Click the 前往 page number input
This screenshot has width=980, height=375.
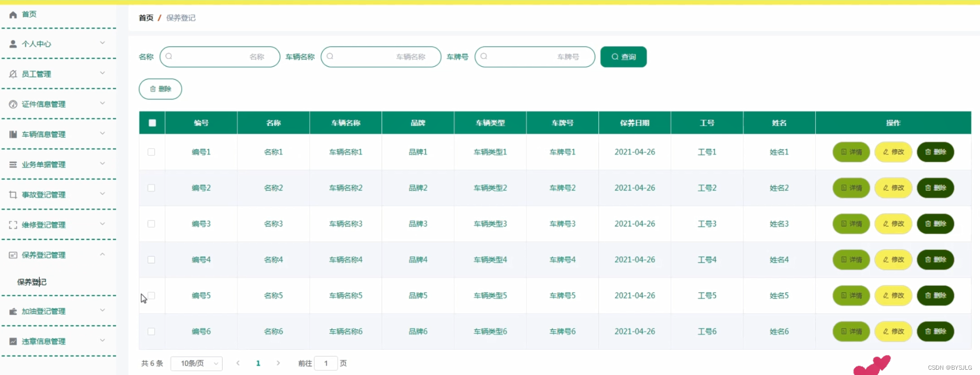[326, 363]
